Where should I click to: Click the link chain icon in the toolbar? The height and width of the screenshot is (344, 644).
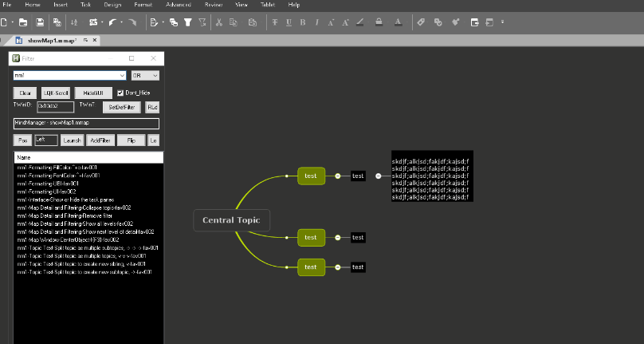pyautogui.click(x=438, y=22)
